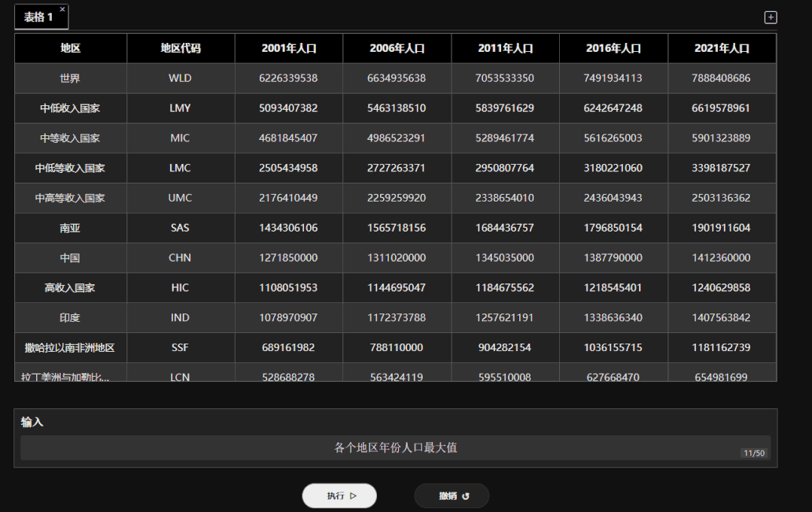The height and width of the screenshot is (512, 812).
Task: Select cell value 1412360000
Action: tap(722, 258)
